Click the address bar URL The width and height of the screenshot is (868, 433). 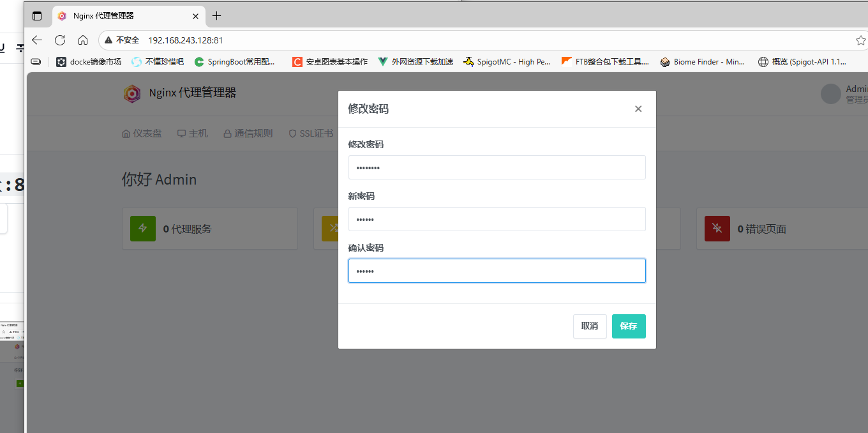coord(185,40)
